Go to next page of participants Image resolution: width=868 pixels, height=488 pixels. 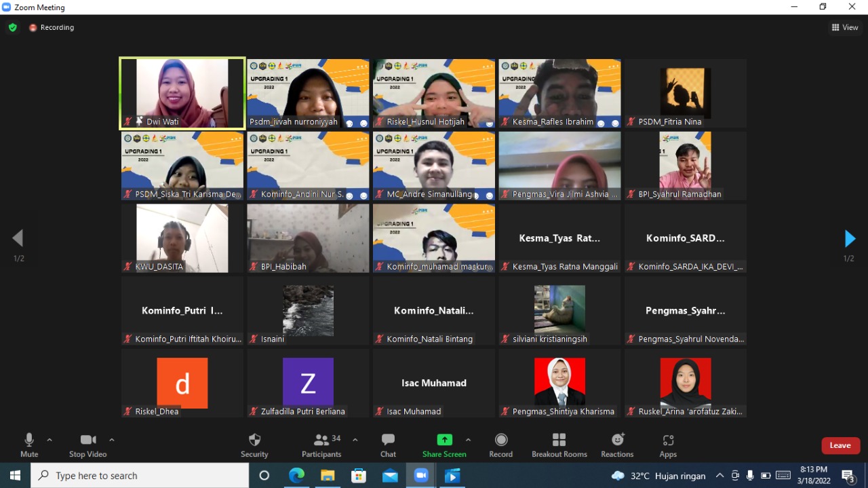(849, 239)
